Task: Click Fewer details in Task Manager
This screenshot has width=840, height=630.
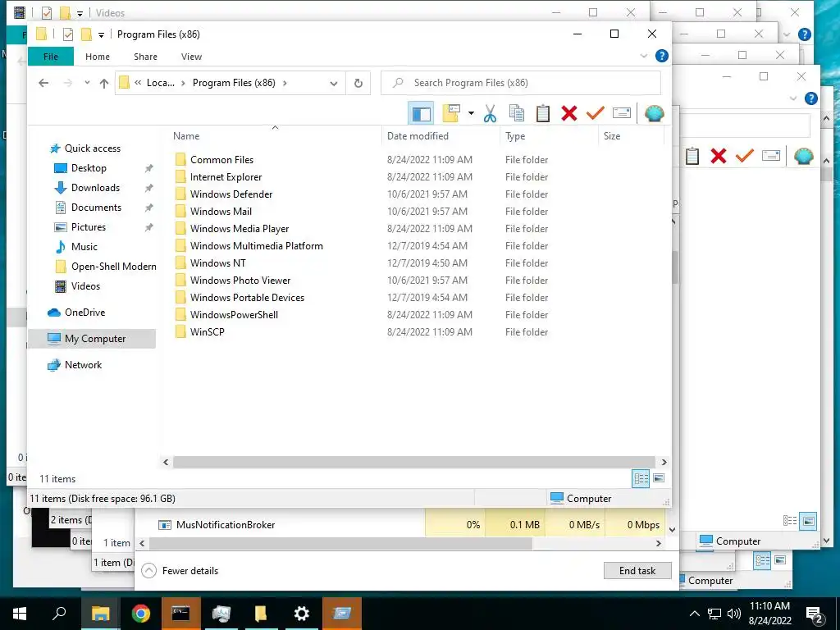Action: point(180,571)
